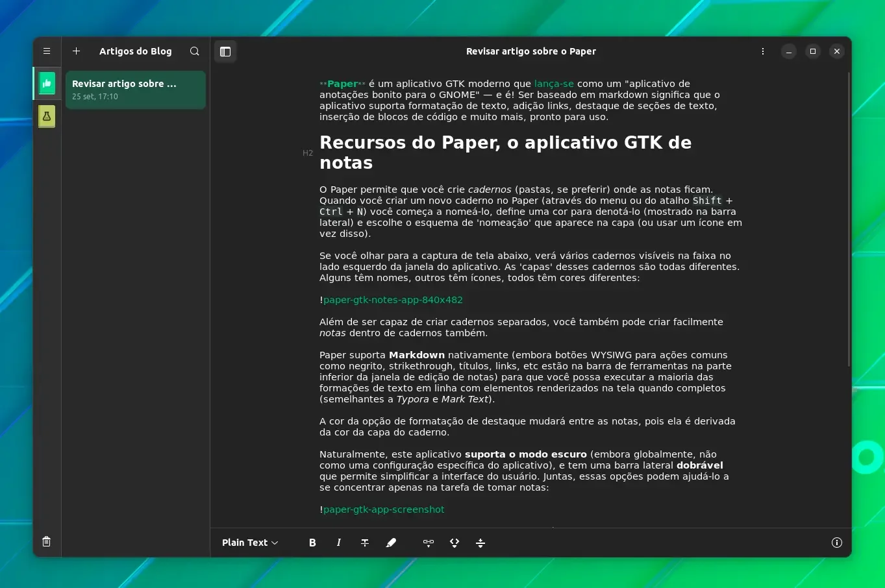Open search in Artigos do Blog
Viewport: 885px width, 588px height.
(194, 51)
